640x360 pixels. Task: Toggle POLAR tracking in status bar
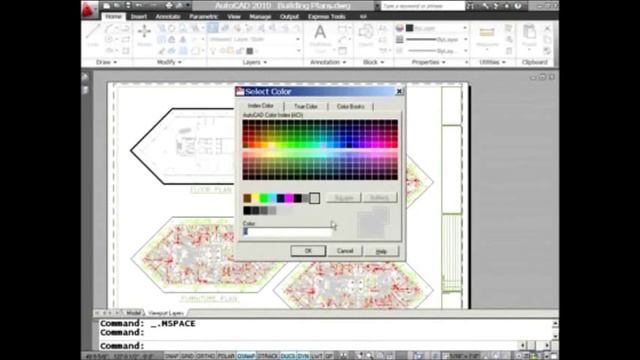click(x=226, y=356)
